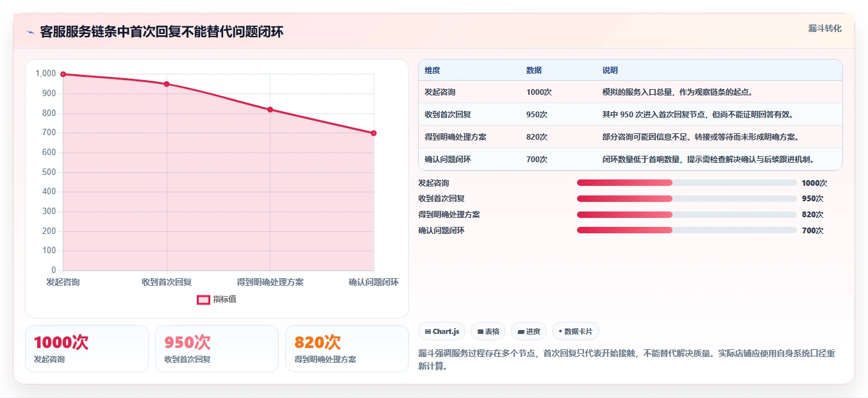Select the chart data point at 确认问题闭环 (700)
The width and height of the screenshot is (868, 398).
pos(374,133)
